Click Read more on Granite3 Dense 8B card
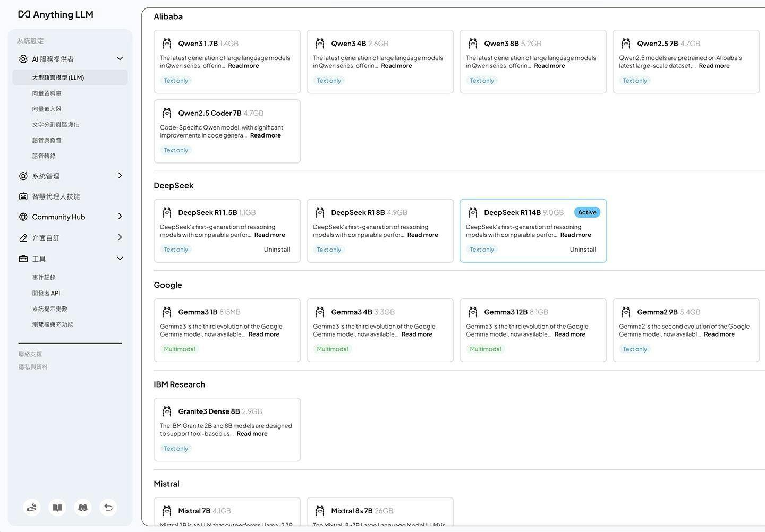 coord(252,434)
